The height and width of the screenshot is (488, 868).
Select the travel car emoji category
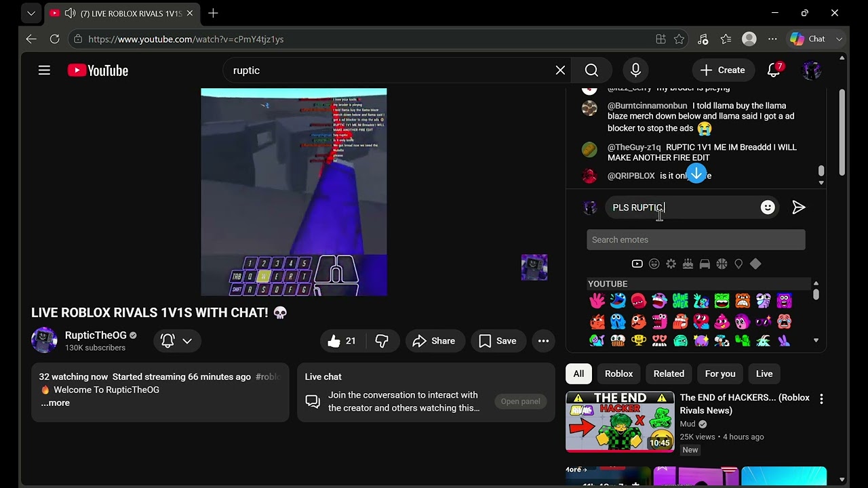(x=705, y=264)
